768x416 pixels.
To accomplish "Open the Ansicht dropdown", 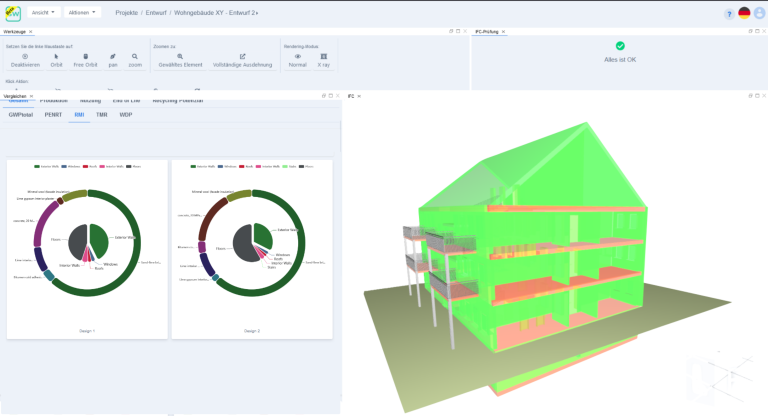I will 44,13.
